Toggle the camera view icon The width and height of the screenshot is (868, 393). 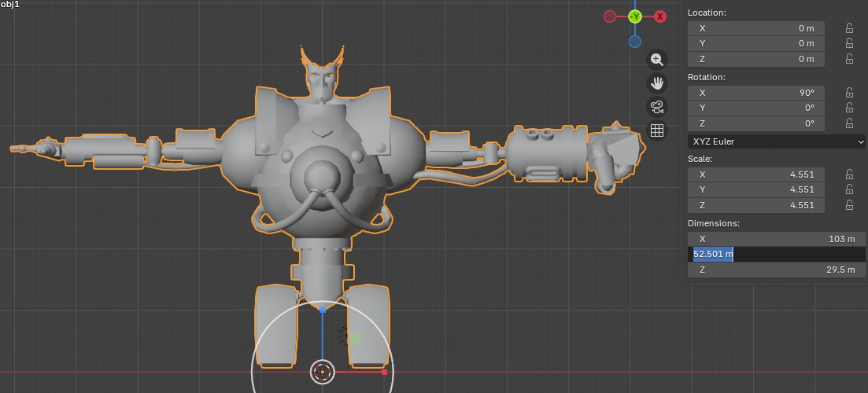click(x=656, y=107)
